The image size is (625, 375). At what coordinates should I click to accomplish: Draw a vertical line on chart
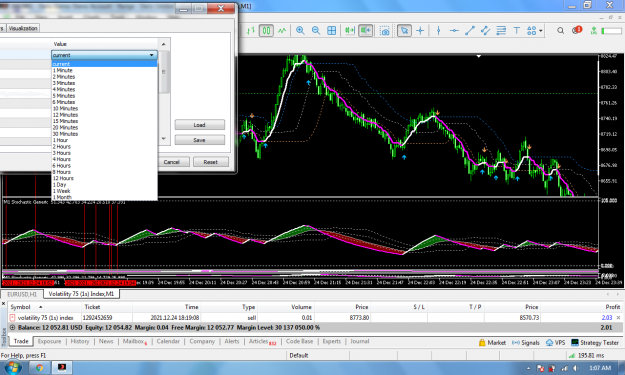[438, 31]
